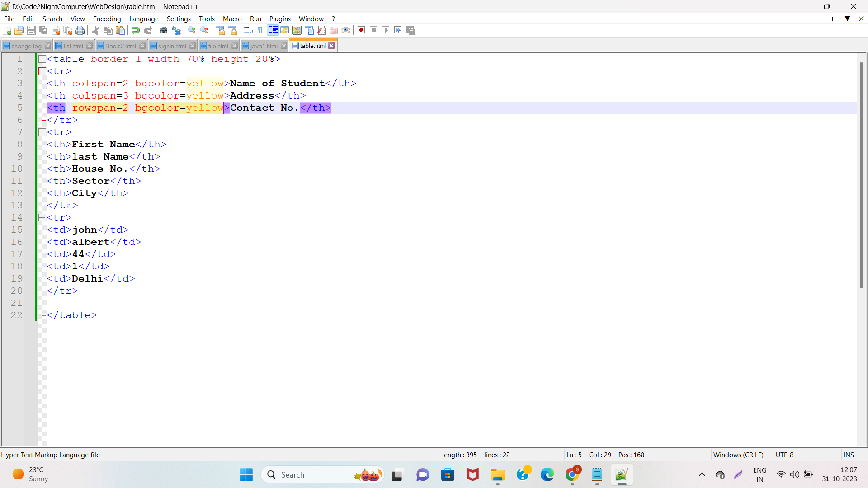The width and height of the screenshot is (868, 488).
Task: Close the java1.html tab
Action: [284, 45]
